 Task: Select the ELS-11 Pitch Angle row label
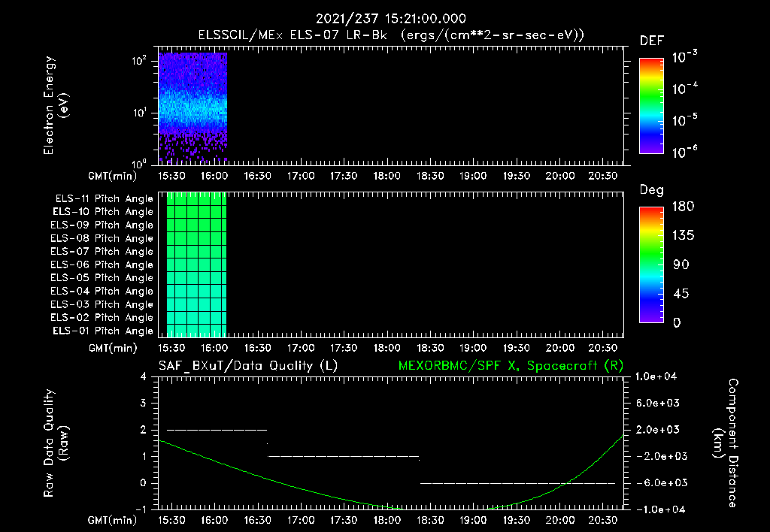click(x=104, y=199)
